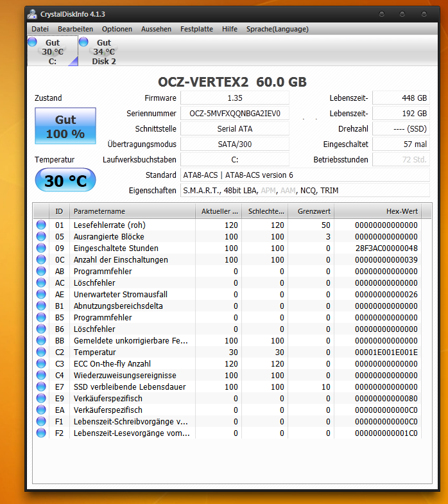448x504 pixels.
Task: Click the Aktueller ... column header
Action: (218, 211)
